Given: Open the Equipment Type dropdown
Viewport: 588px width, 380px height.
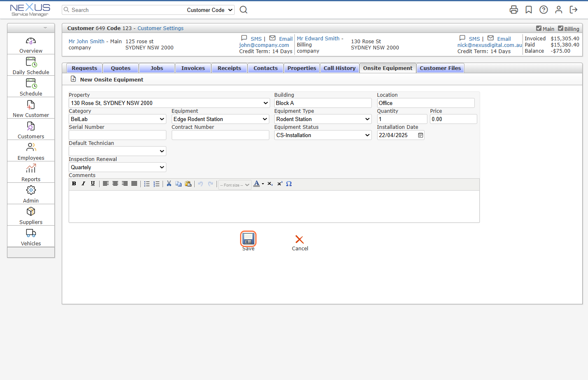Looking at the screenshot, I should click(x=323, y=119).
